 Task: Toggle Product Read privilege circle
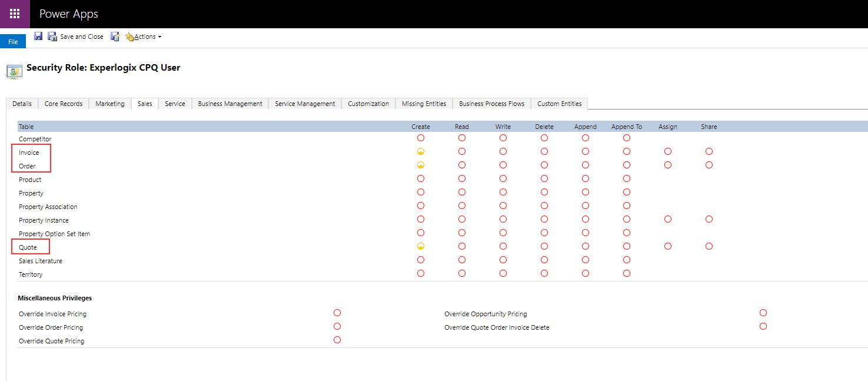462,178
